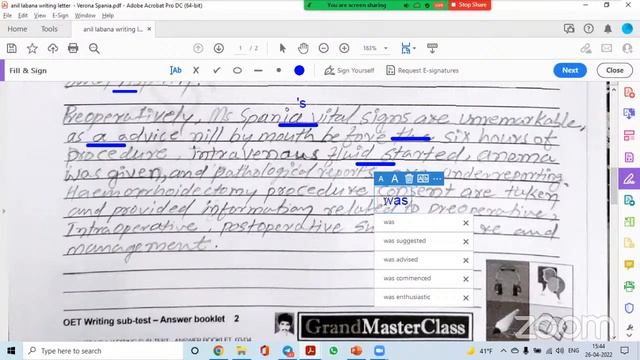Switch to the Home tab
The height and width of the screenshot is (360, 640).
pos(17,29)
